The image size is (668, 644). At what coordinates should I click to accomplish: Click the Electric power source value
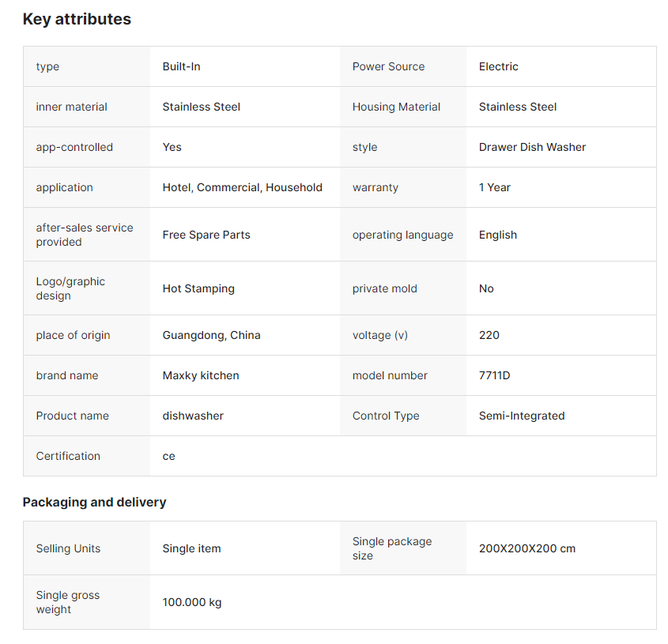(x=498, y=66)
